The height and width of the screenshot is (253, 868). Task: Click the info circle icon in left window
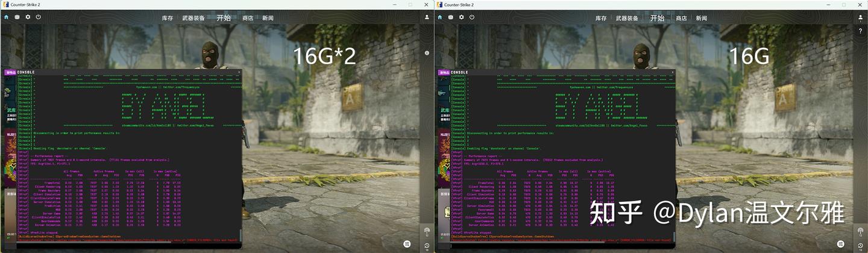click(x=427, y=53)
